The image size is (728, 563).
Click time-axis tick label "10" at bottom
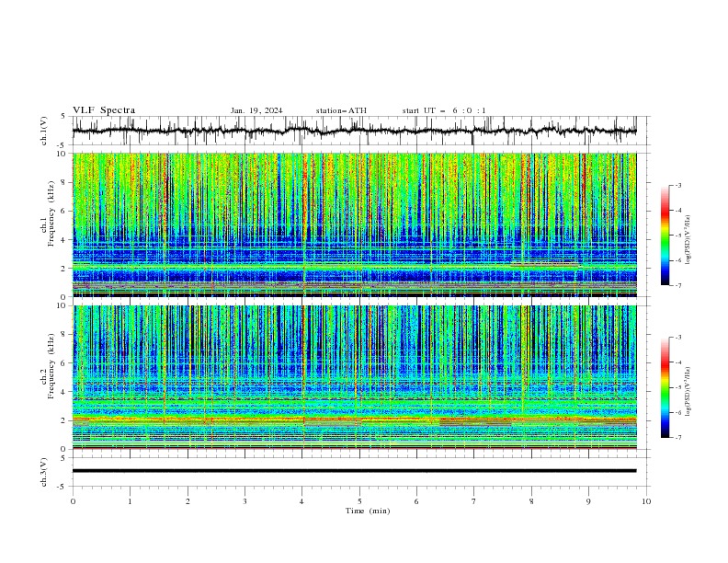pos(646,501)
